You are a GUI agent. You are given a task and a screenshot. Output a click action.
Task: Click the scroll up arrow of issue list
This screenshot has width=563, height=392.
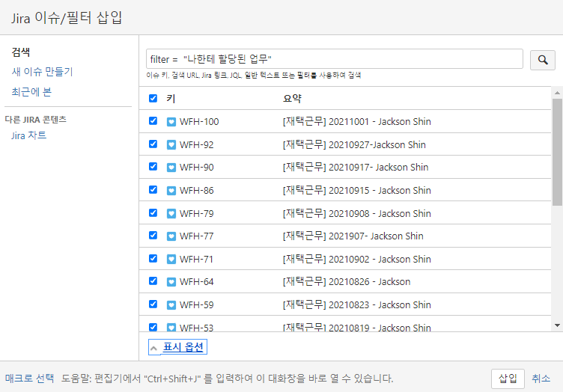coord(557,93)
